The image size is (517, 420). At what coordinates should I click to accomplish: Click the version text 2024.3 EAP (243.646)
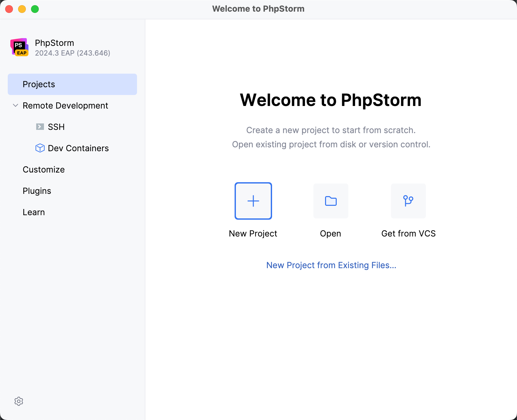73,53
